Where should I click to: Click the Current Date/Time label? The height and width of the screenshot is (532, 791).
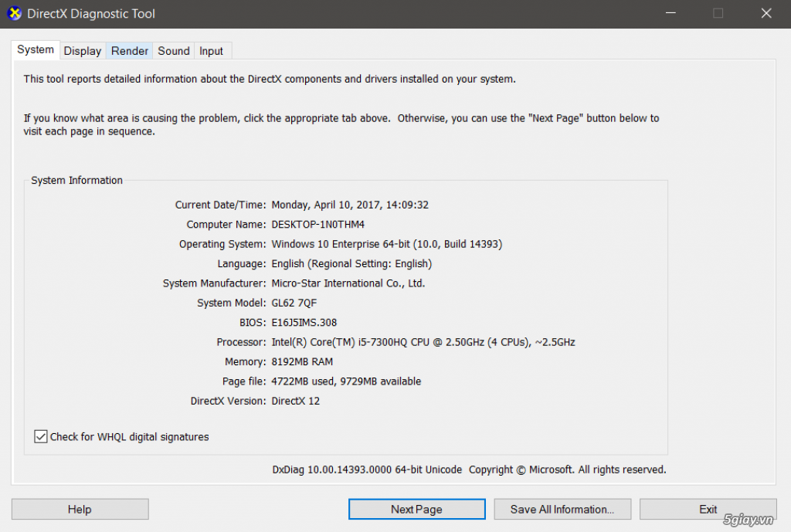tap(220, 205)
